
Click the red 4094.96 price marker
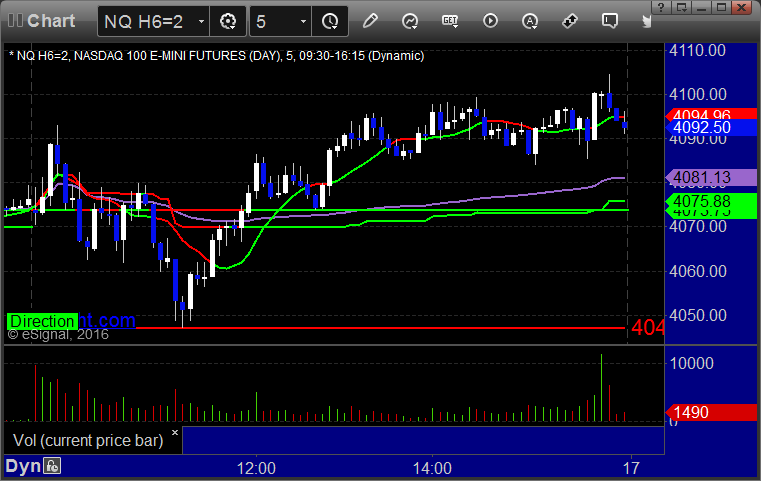(711, 114)
